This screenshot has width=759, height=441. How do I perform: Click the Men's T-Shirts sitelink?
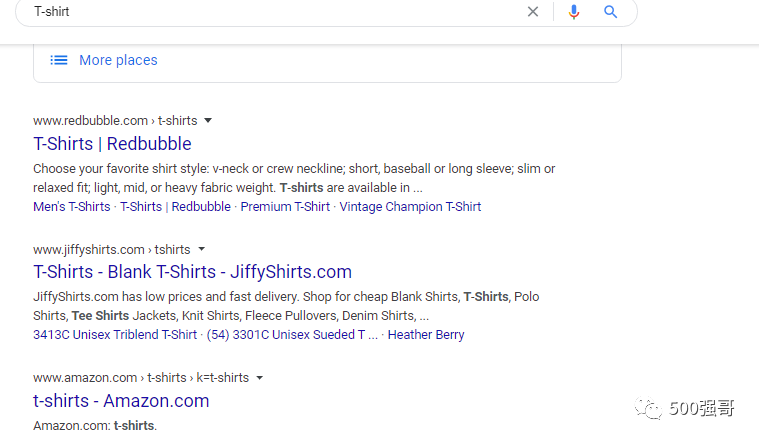(71, 207)
